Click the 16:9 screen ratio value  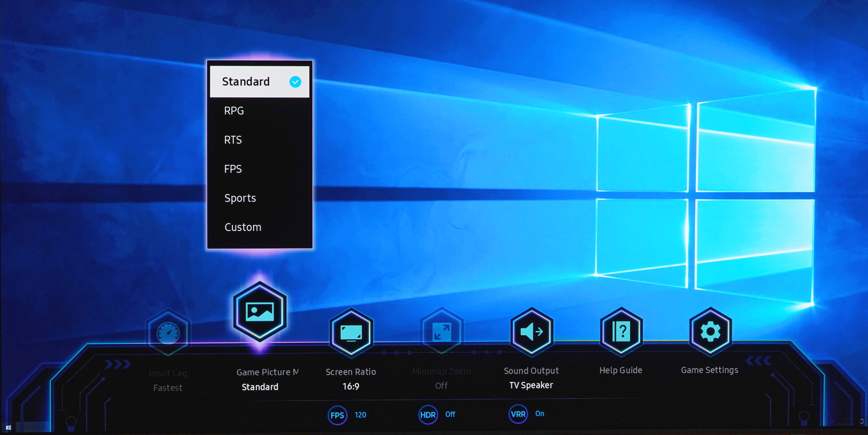(x=351, y=386)
